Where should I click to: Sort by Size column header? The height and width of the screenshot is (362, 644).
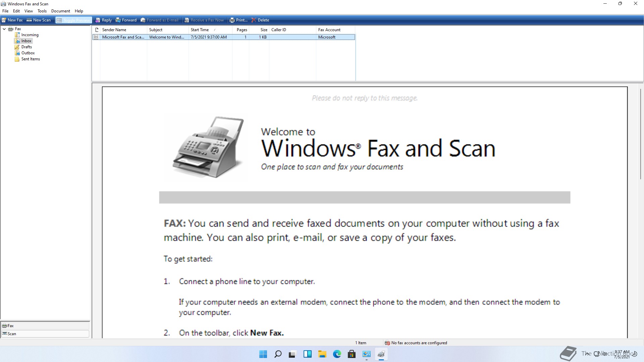259,30
